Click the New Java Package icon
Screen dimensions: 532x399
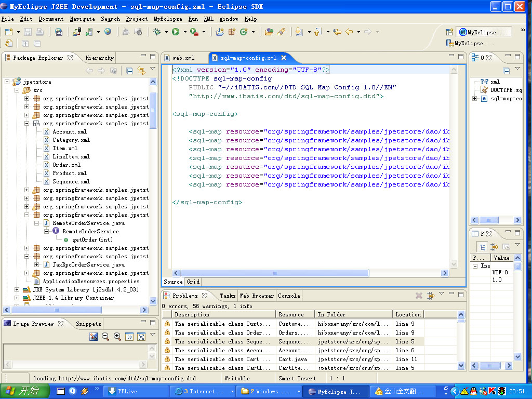click(x=232, y=32)
